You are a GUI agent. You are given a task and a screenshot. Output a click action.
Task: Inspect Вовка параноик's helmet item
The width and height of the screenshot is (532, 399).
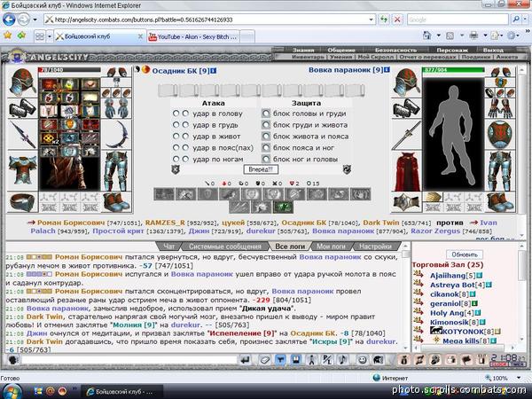point(407,82)
